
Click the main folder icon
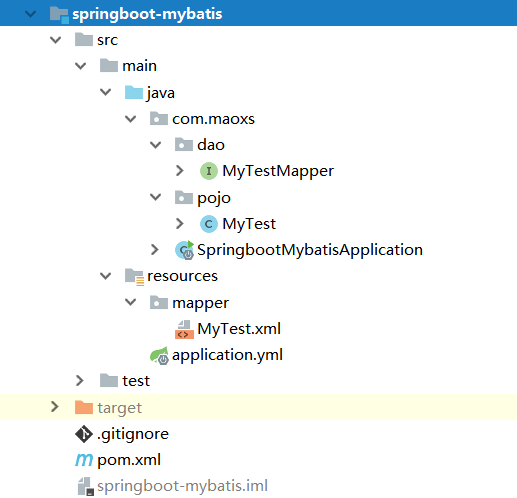point(109,66)
